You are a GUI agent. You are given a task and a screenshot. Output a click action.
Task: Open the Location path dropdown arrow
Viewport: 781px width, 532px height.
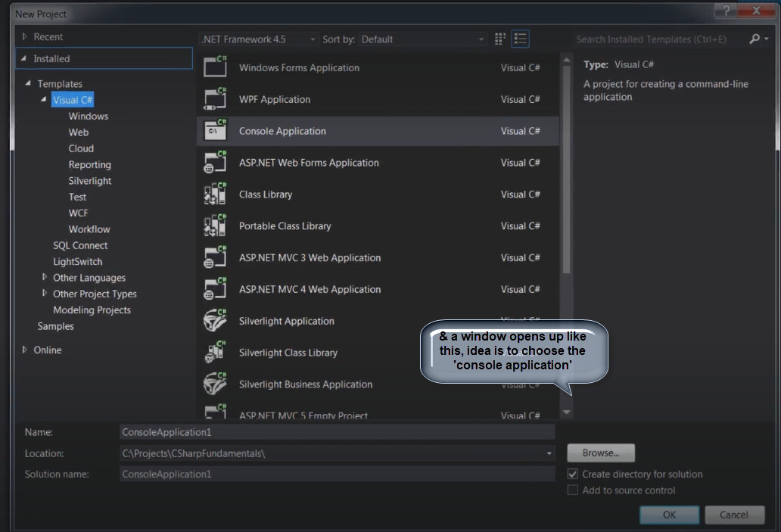549,453
